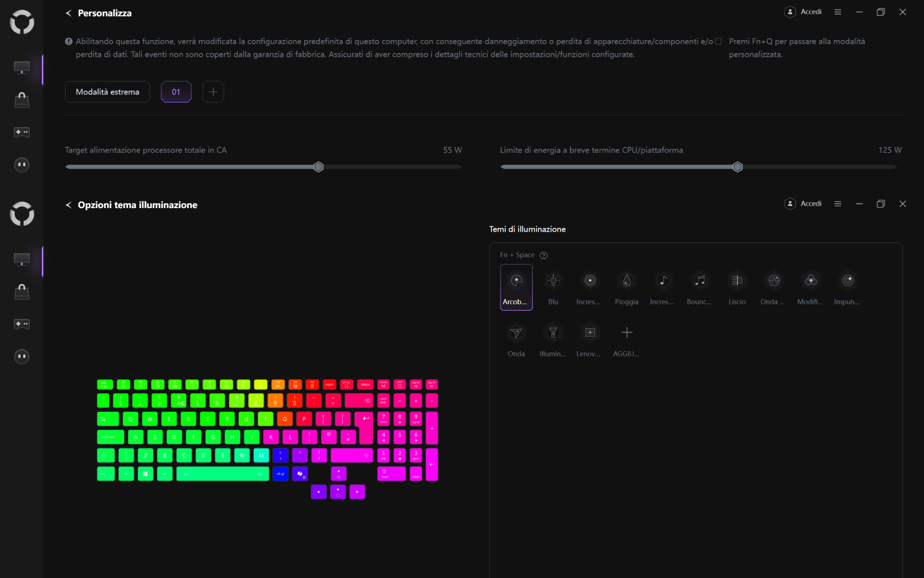Select the Liscio lighting theme
Screen dimensions: 924x578
coord(737,287)
